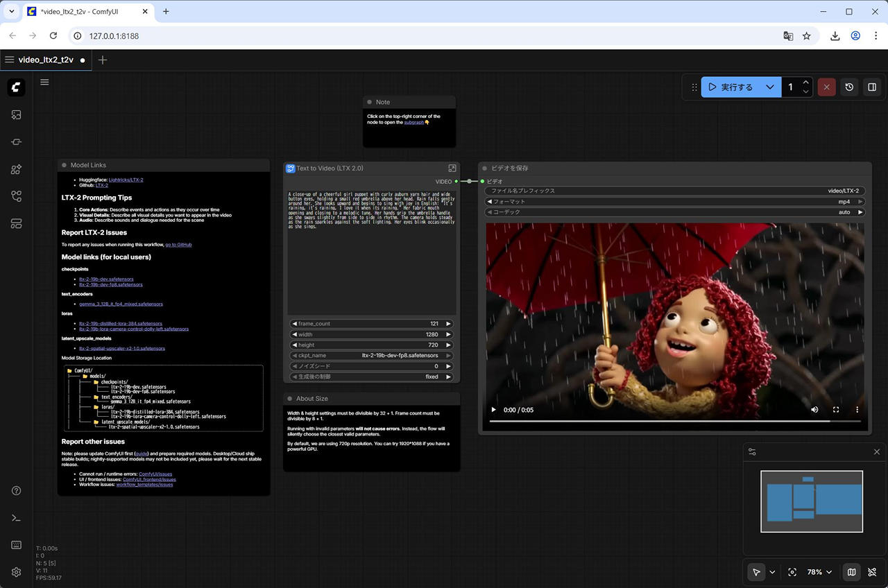Play the generated puppet video
The image size is (888, 588).
pos(494,410)
